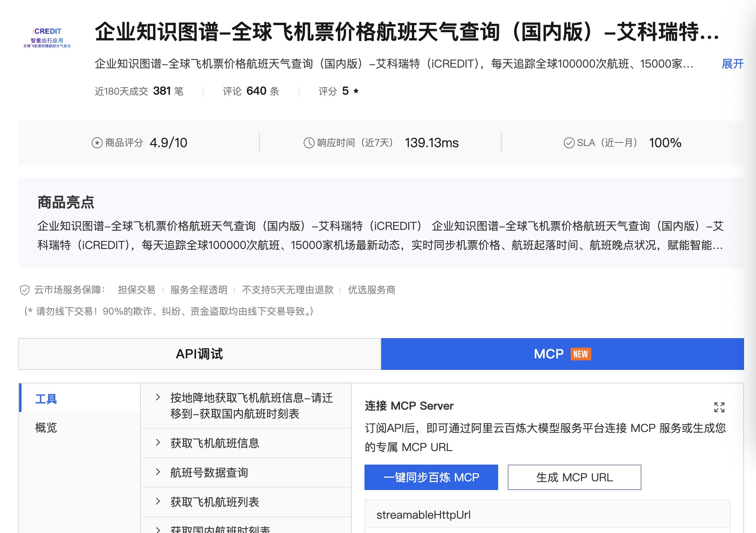Image resolution: width=756 pixels, height=533 pixels.
Task: Select 获取飞机航班信息 tool row text
Action: (215, 443)
